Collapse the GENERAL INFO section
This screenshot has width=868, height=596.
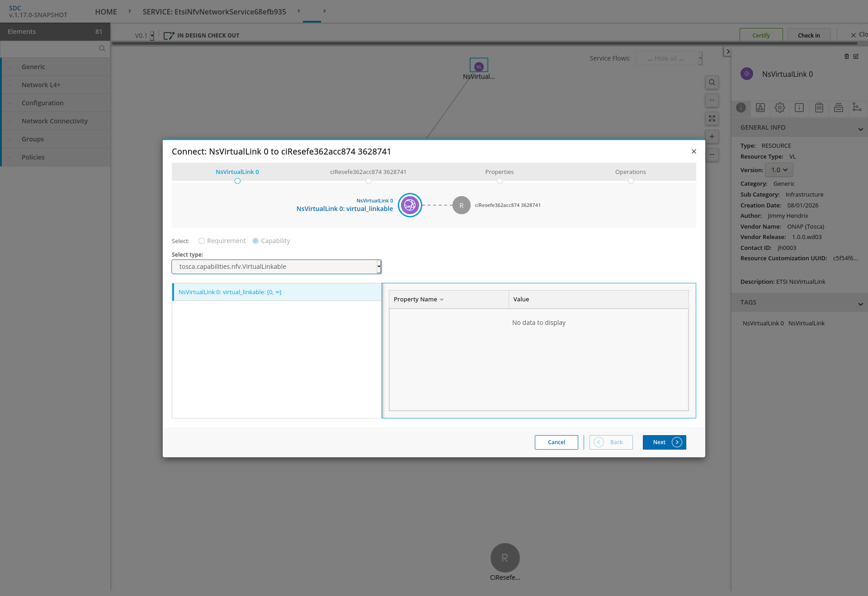[x=799, y=128]
